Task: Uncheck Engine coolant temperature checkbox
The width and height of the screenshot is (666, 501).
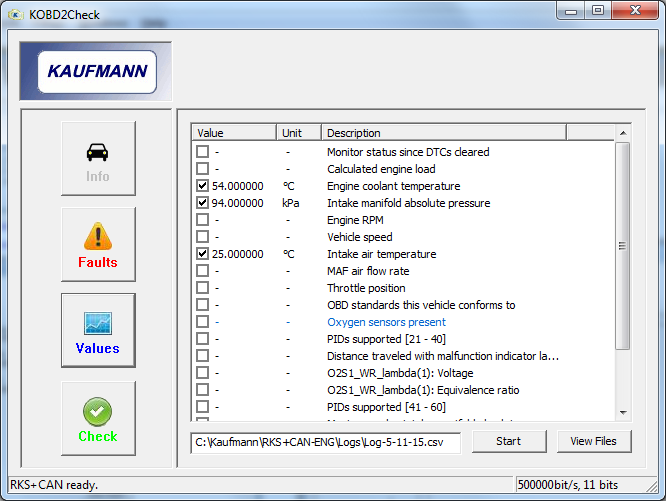Action: tap(203, 186)
